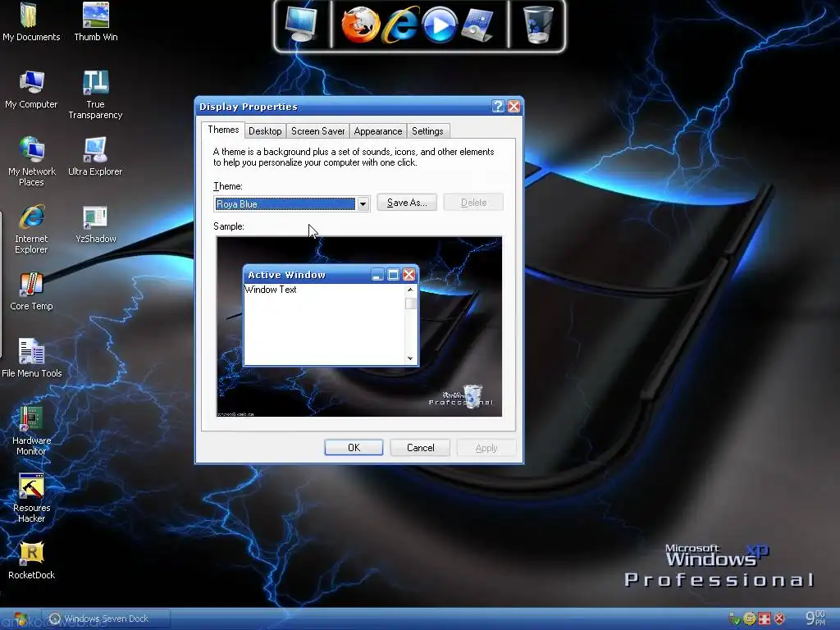Open Core Temp desktop icon
This screenshot has height=630, width=840.
[x=31, y=291]
